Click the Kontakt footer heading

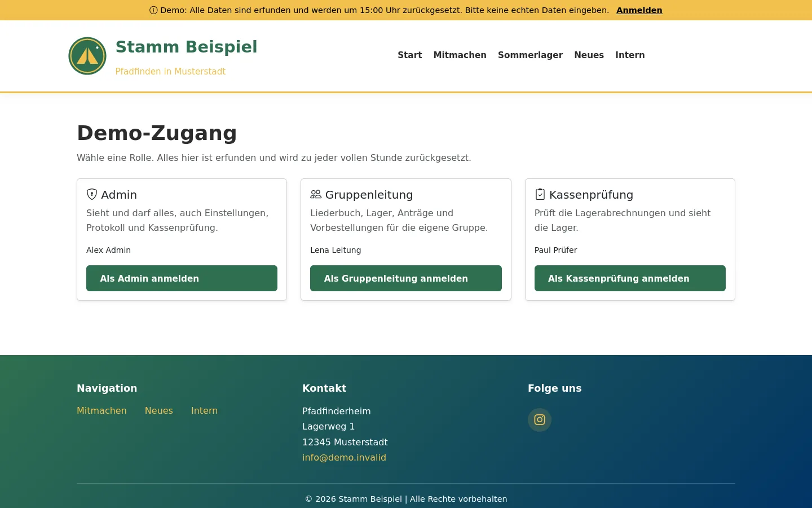point(324,388)
